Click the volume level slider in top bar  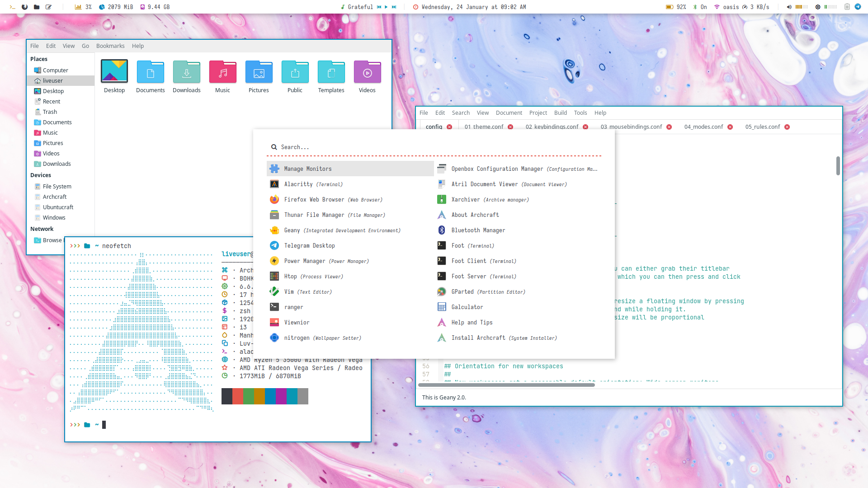click(802, 7)
